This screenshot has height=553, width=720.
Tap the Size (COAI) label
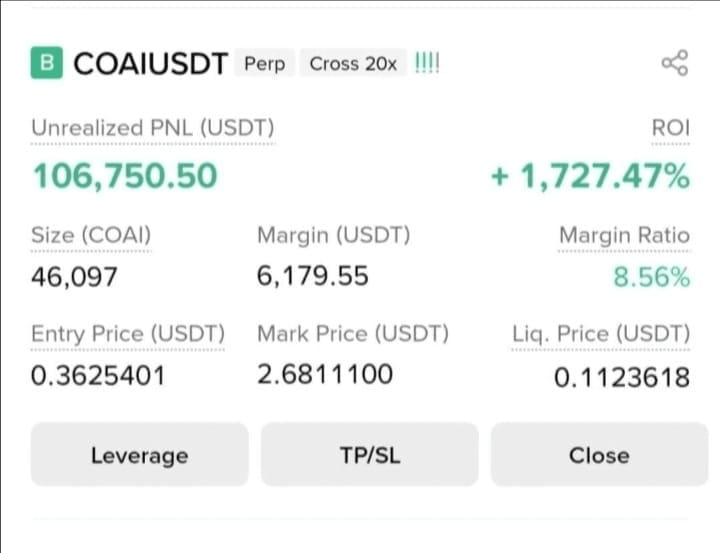pos(91,235)
